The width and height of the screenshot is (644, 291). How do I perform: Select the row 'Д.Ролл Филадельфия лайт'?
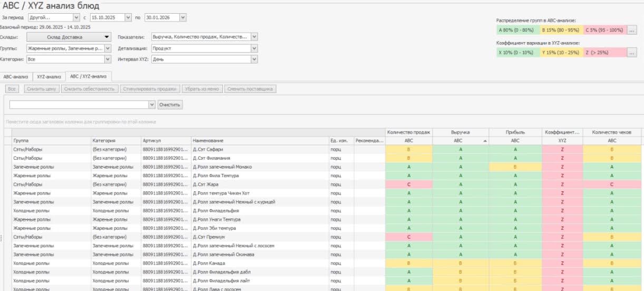(x=326, y=281)
